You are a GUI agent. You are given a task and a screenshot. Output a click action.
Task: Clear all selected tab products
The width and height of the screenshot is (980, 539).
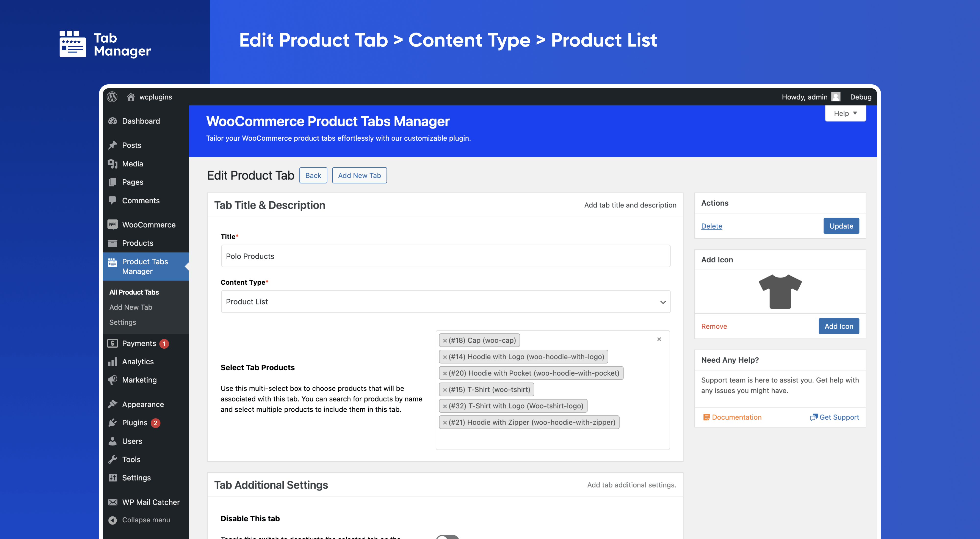[659, 339]
